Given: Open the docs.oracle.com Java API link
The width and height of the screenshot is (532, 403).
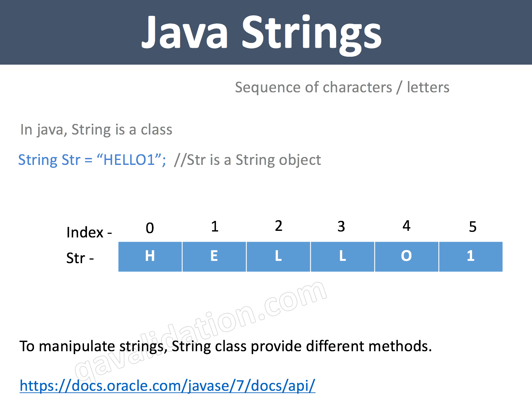Looking at the screenshot, I should coord(167,386).
